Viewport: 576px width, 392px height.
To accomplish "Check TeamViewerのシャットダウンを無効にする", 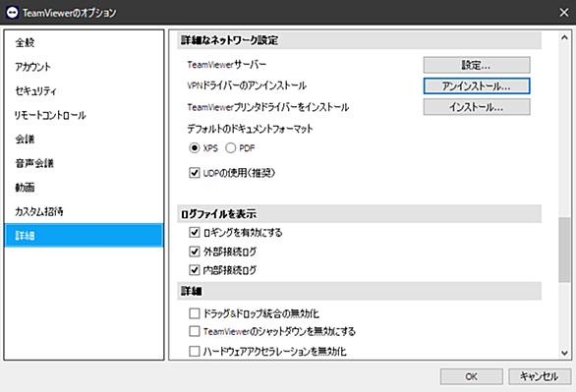I will pyautogui.click(x=194, y=331).
